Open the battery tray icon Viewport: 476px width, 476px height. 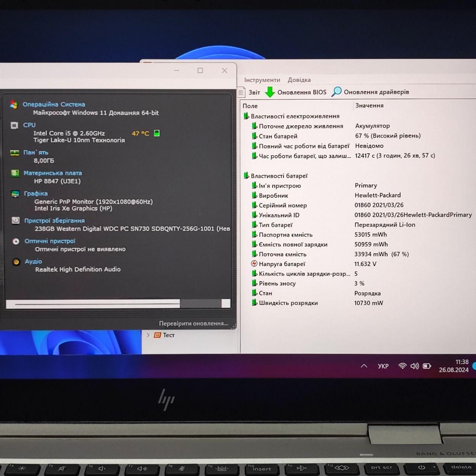427,366
